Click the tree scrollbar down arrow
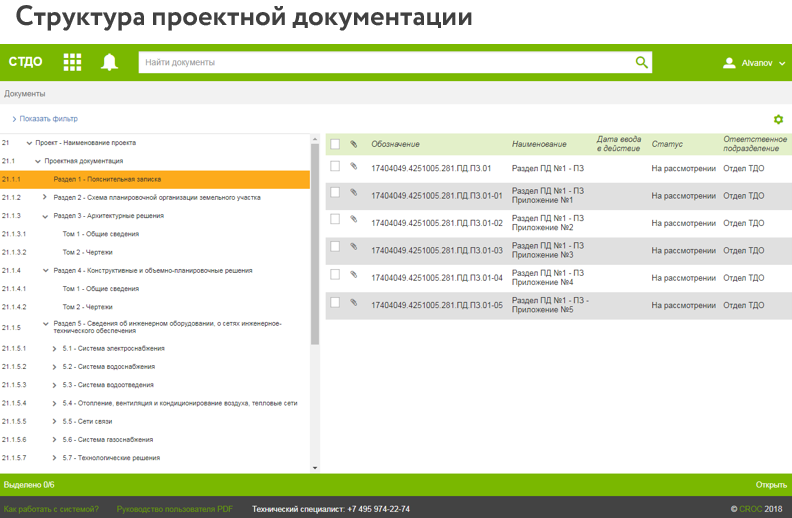 (315, 468)
